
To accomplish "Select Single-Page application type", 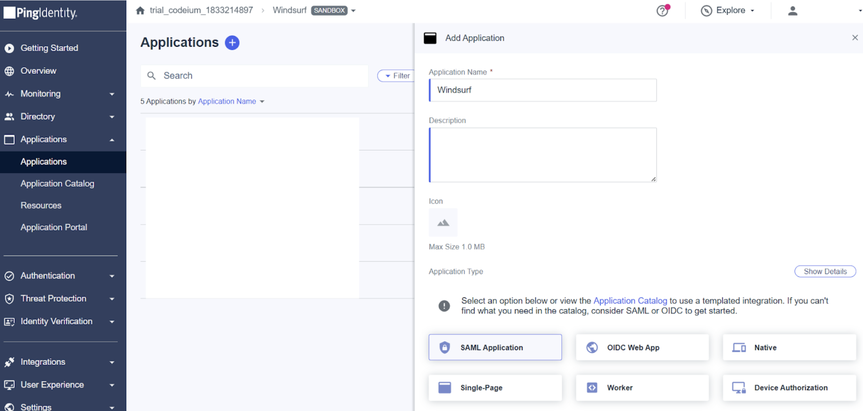I will click(x=495, y=388).
